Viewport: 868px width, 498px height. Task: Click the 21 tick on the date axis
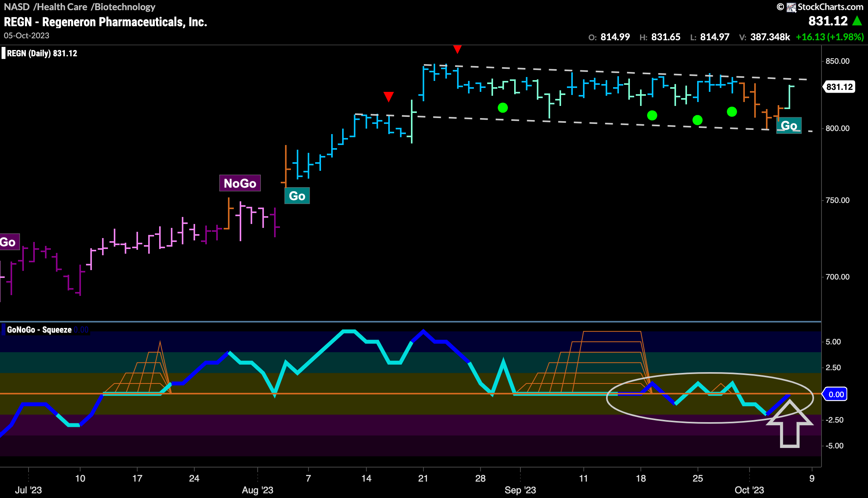(423, 478)
